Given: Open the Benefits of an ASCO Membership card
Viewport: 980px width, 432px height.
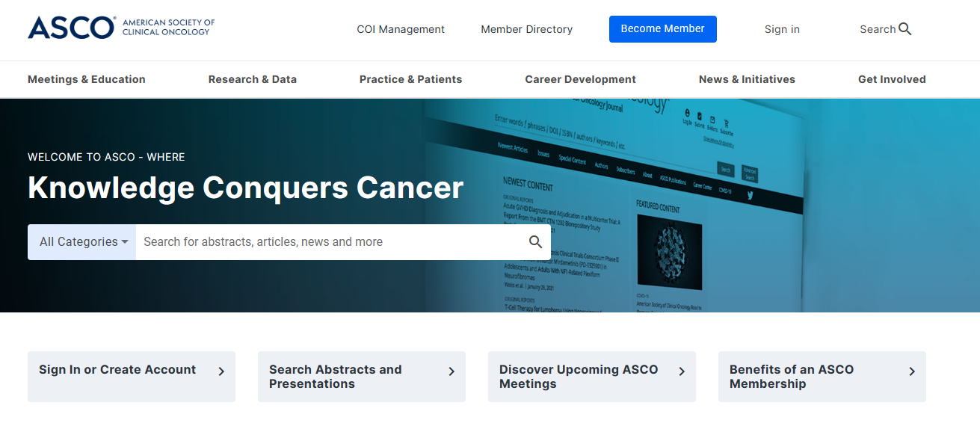Looking at the screenshot, I should tap(822, 377).
